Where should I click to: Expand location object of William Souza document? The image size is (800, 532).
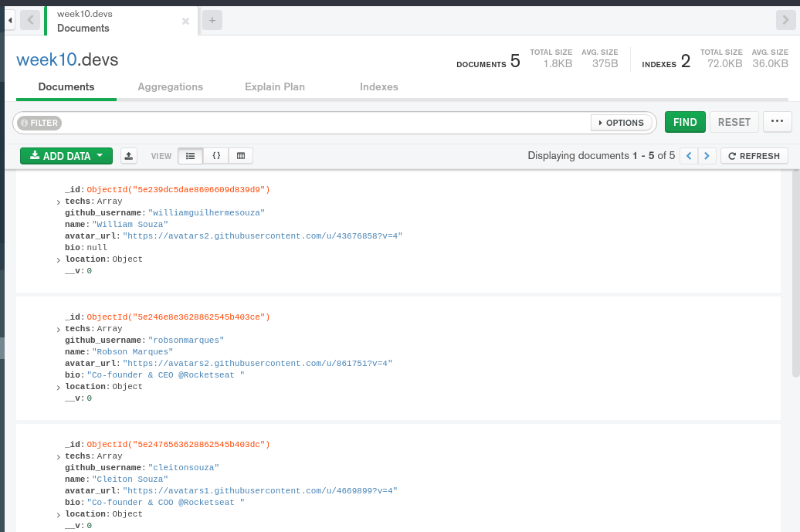[x=58, y=259]
